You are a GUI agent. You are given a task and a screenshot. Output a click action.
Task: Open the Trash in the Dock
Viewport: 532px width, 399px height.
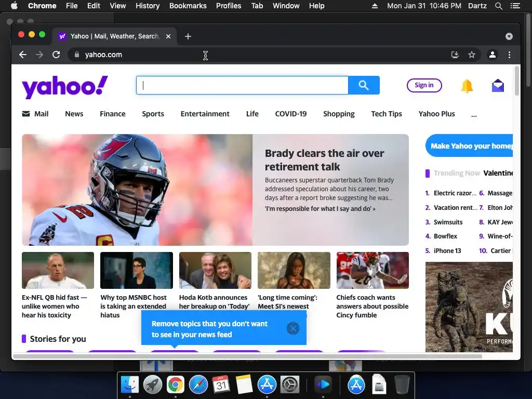402,384
